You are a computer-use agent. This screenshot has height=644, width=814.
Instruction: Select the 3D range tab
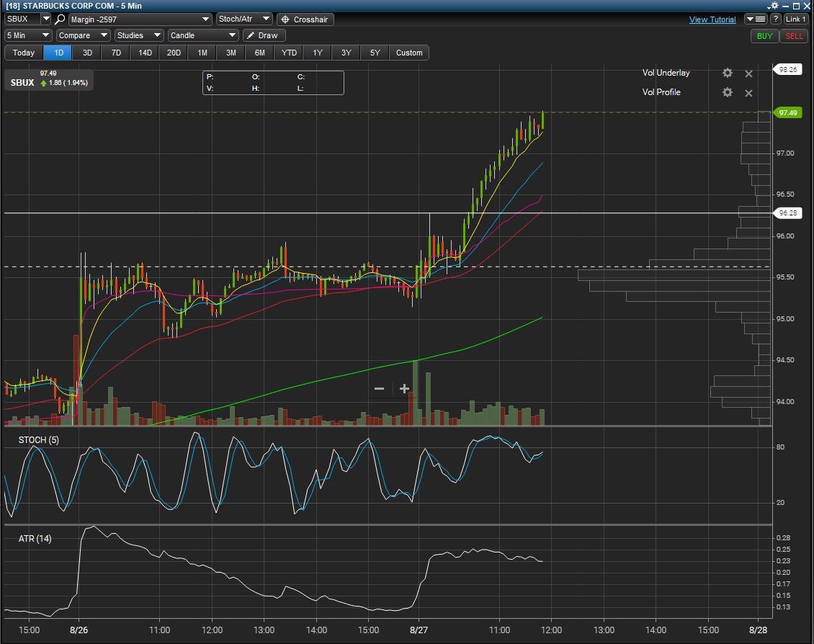pyautogui.click(x=87, y=53)
